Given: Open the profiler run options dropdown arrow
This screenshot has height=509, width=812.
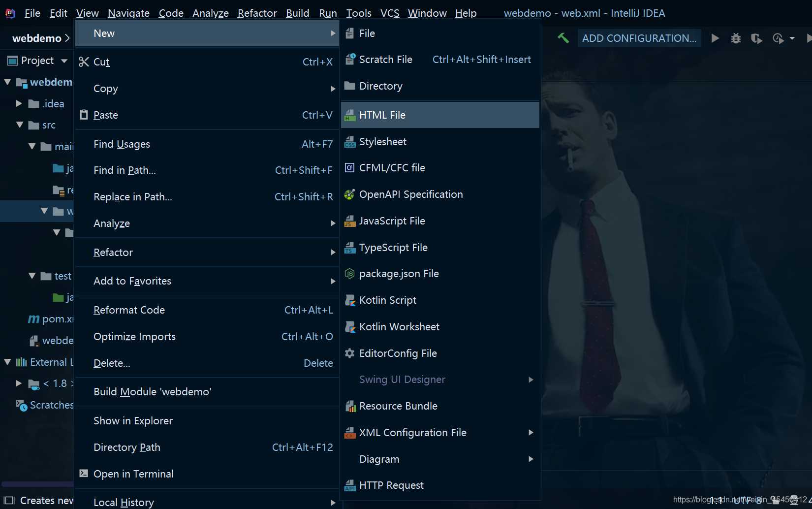Looking at the screenshot, I should click(x=792, y=38).
